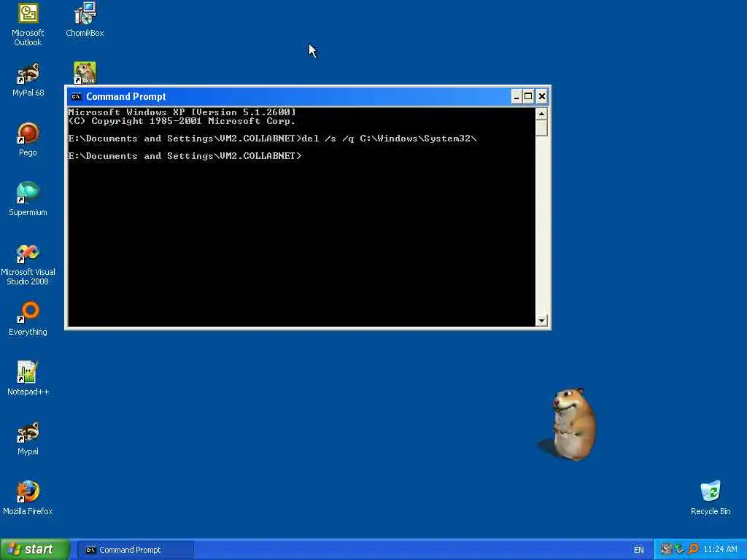747x560 pixels.
Task: Select the ChomikBox desktop icon
Action: tap(85, 20)
